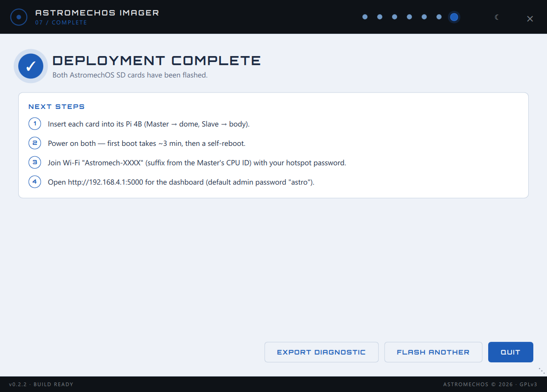The image size is (547, 392).
Task: Select the active seventh step dot
Action: 454,17
